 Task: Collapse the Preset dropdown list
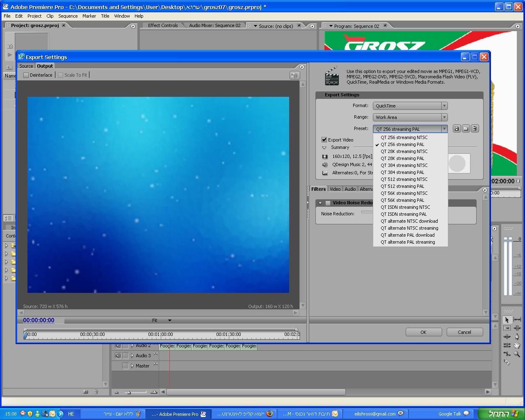click(444, 129)
